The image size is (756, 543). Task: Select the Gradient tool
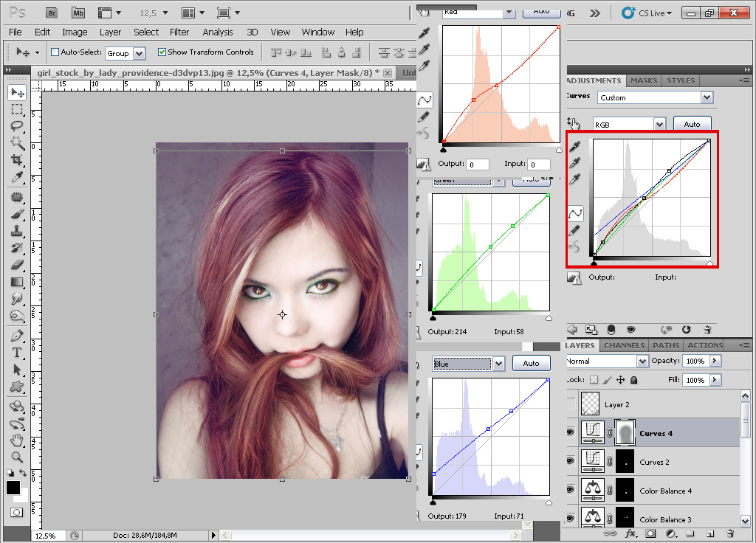18,282
